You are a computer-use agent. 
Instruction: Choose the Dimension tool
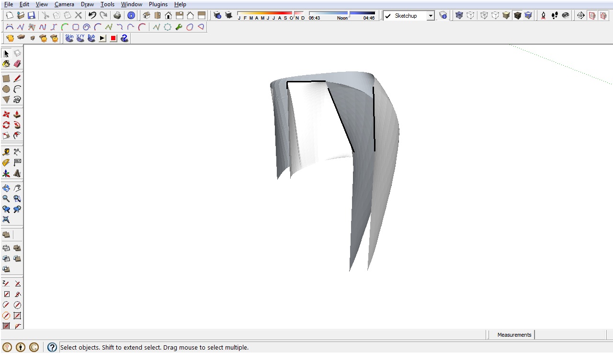click(17, 152)
